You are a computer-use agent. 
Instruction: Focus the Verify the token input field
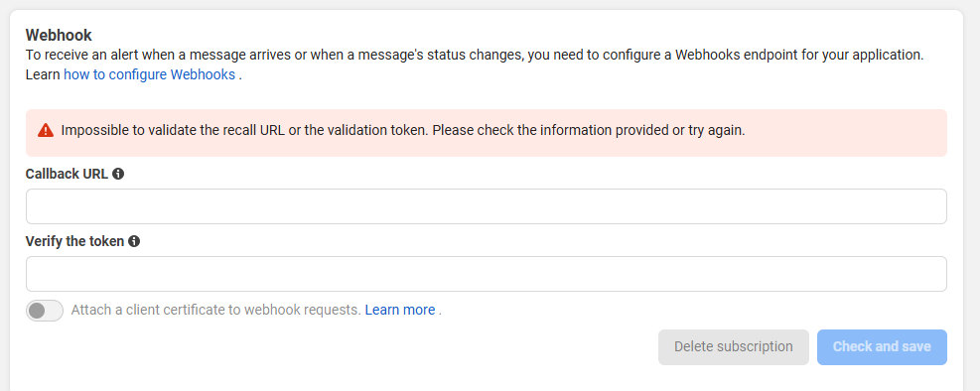click(x=487, y=274)
